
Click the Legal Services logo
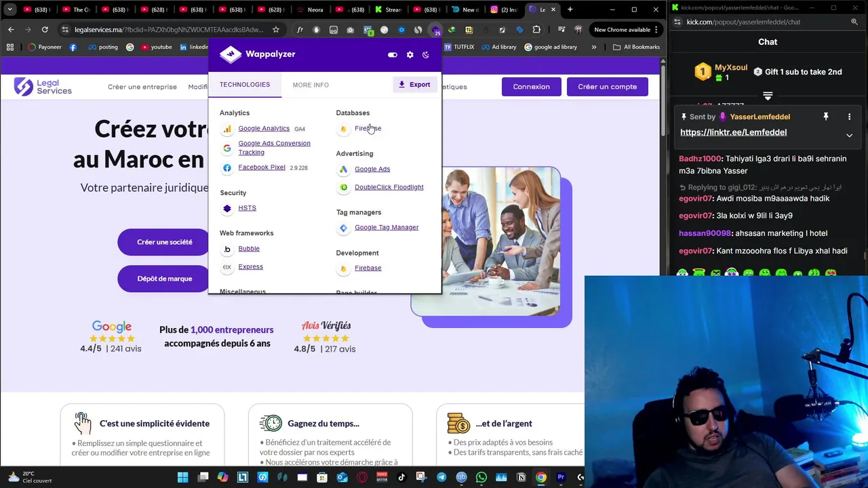pyautogui.click(x=43, y=86)
